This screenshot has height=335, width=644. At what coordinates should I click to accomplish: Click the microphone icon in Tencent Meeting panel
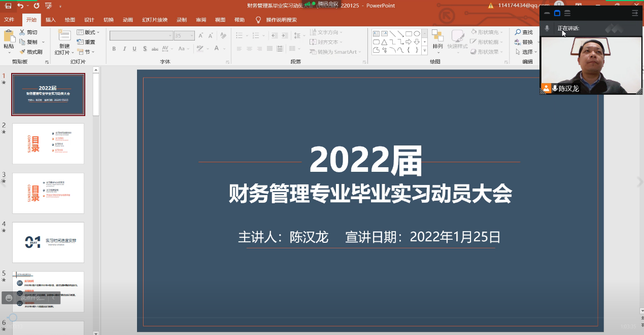(x=547, y=28)
